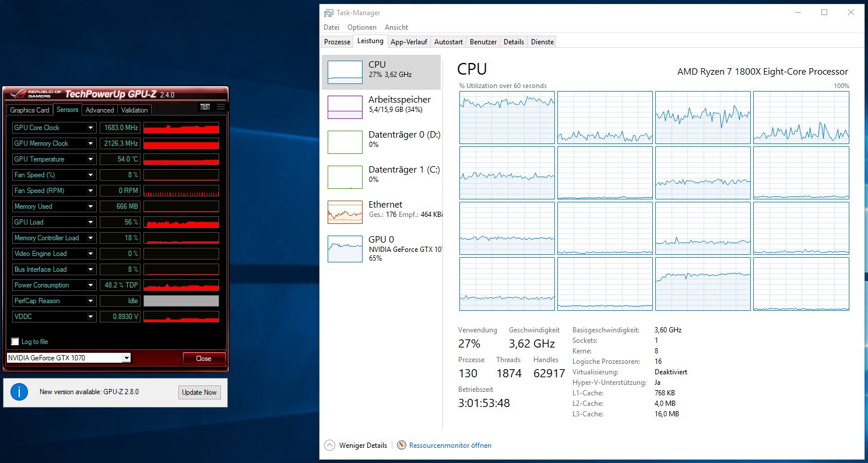Screen dimensions: 868x463
Task: Switch to the Leistung tab
Action: [371, 41]
